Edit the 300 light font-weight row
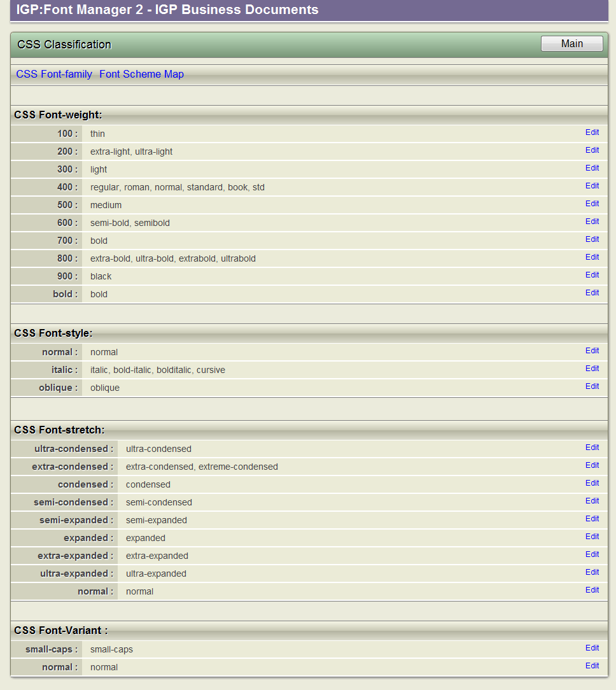 [x=592, y=168]
